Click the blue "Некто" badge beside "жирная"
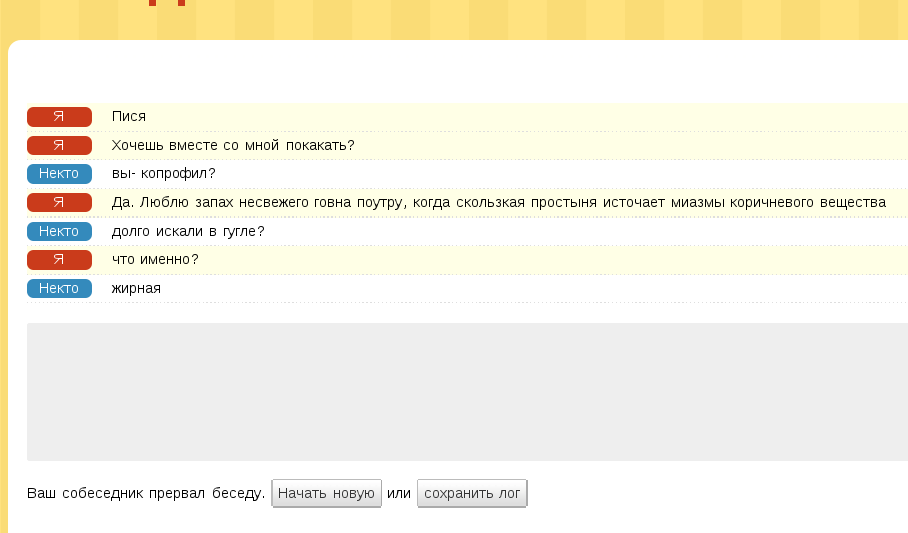This screenshot has width=908, height=533. [59, 289]
